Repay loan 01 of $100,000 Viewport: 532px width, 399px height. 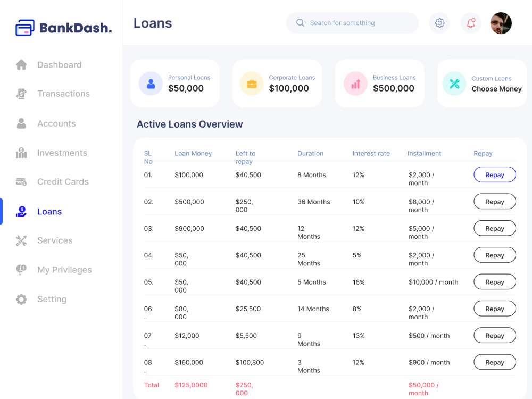495,174
